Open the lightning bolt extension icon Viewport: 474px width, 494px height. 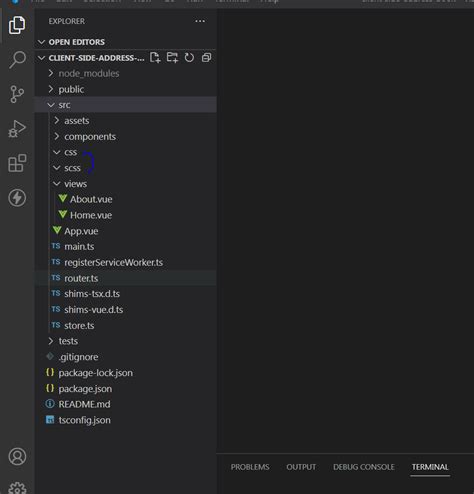17,198
